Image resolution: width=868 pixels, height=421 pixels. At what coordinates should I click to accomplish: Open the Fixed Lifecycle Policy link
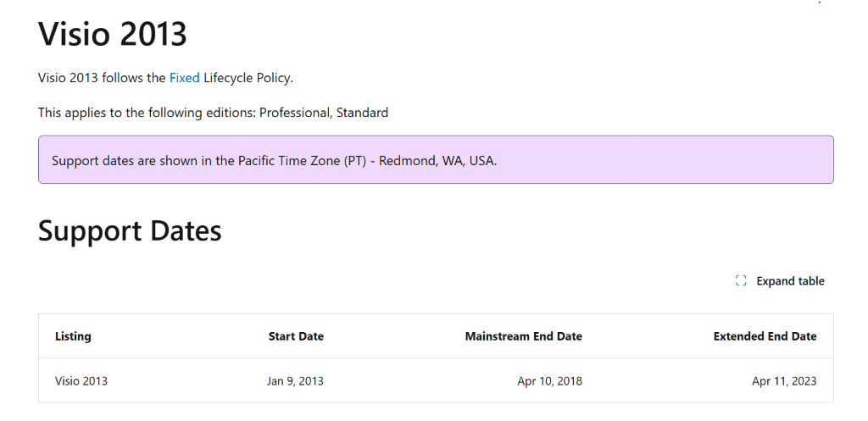click(x=184, y=78)
